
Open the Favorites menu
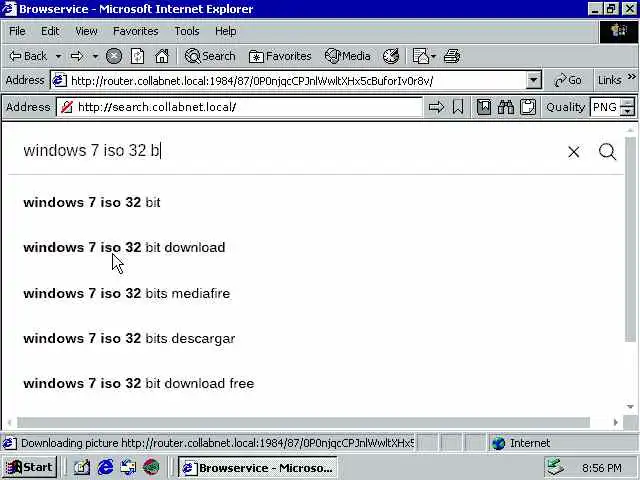point(136,31)
